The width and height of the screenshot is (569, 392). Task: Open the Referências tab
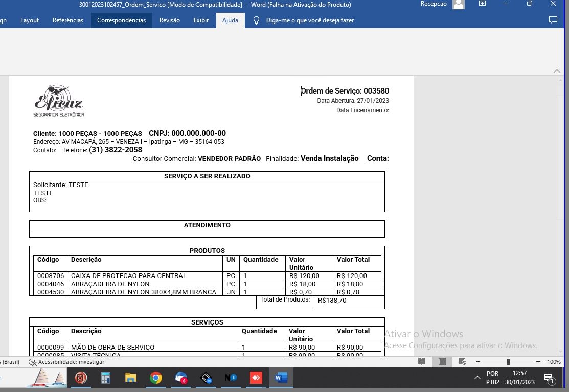(68, 20)
